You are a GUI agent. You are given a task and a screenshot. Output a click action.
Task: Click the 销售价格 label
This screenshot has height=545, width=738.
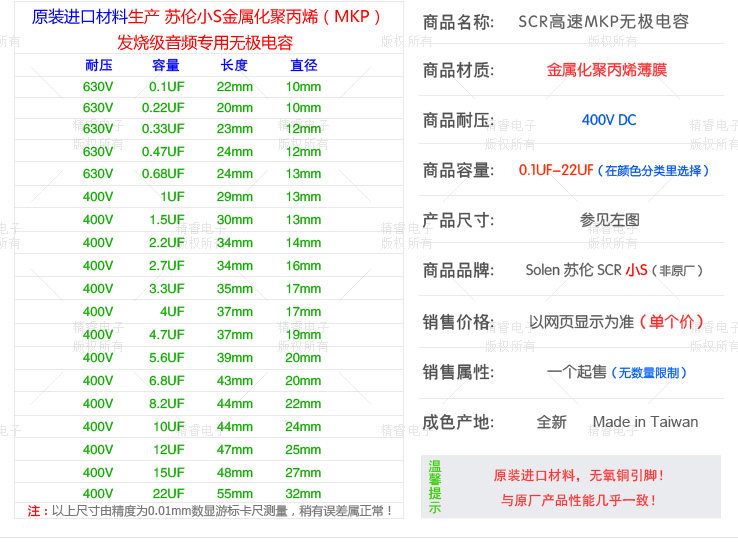[x=458, y=322]
